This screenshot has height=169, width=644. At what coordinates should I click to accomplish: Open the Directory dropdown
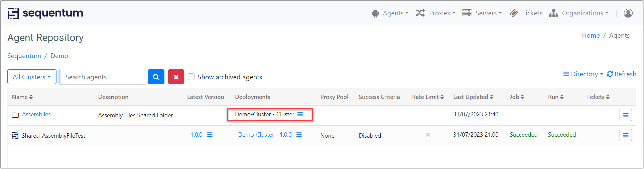coord(583,74)
